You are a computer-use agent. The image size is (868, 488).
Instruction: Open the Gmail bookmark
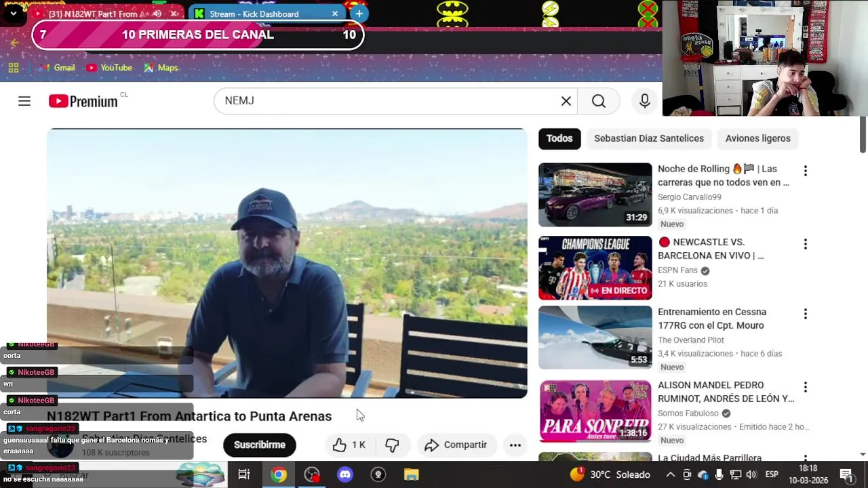pyautogui.click(x=58, y=68)
